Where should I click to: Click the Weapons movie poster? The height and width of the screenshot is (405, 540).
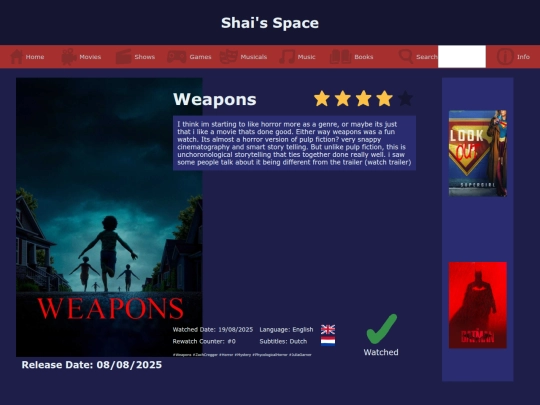pos(109,217)
